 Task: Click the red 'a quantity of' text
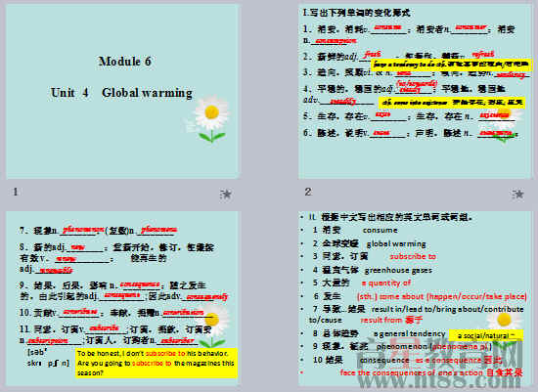[386, 283]
